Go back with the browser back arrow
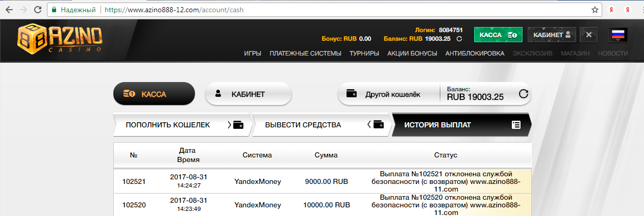This screenshot has width=644, height=216. tap(9, 9)
